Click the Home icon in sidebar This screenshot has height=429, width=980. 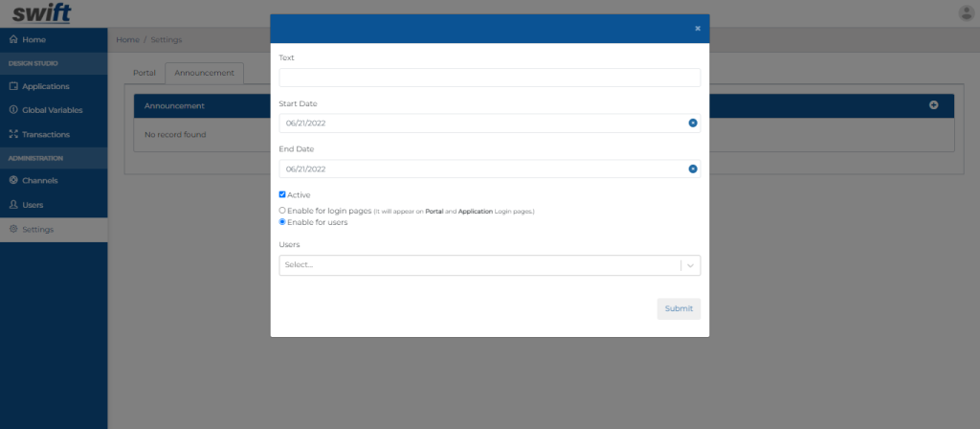coord(13,40)
